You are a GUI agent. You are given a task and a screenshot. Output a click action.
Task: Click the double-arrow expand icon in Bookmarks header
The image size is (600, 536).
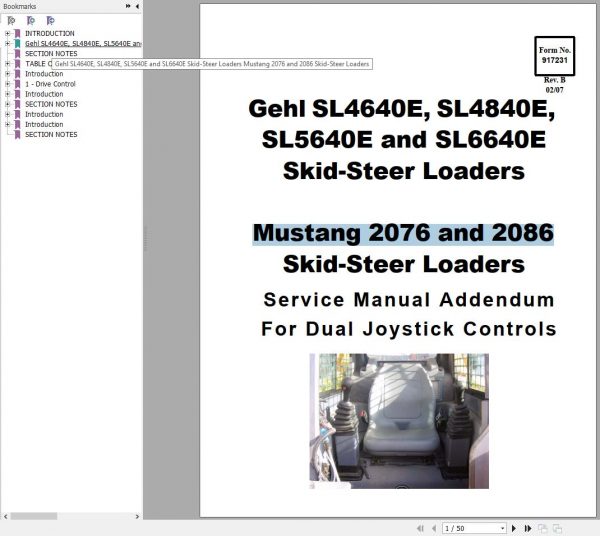(128, 6)
